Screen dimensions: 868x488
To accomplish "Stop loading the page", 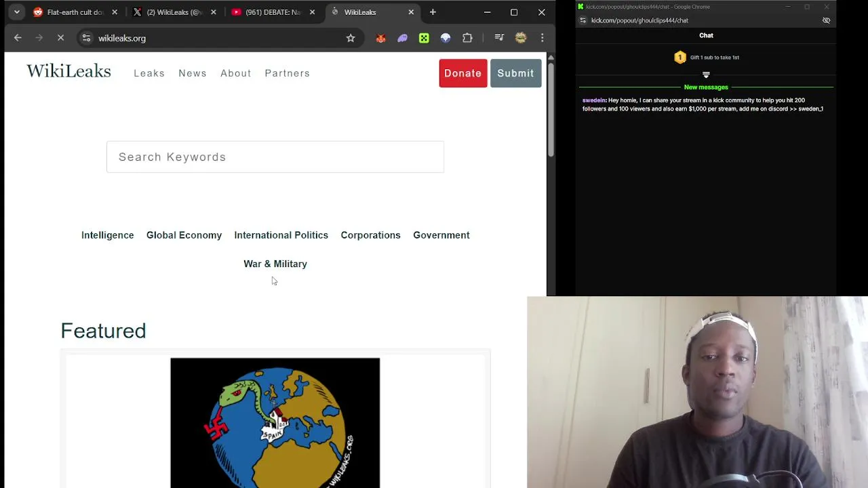I will 60,38.
